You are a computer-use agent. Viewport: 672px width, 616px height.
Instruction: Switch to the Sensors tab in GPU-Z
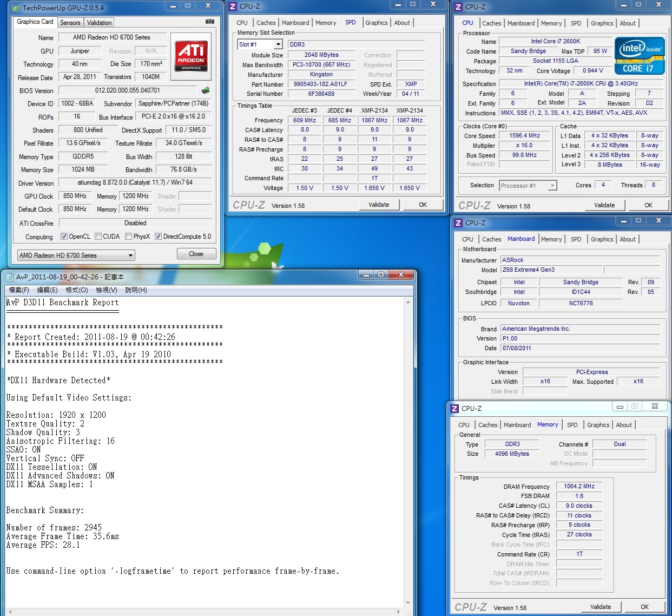70,23
